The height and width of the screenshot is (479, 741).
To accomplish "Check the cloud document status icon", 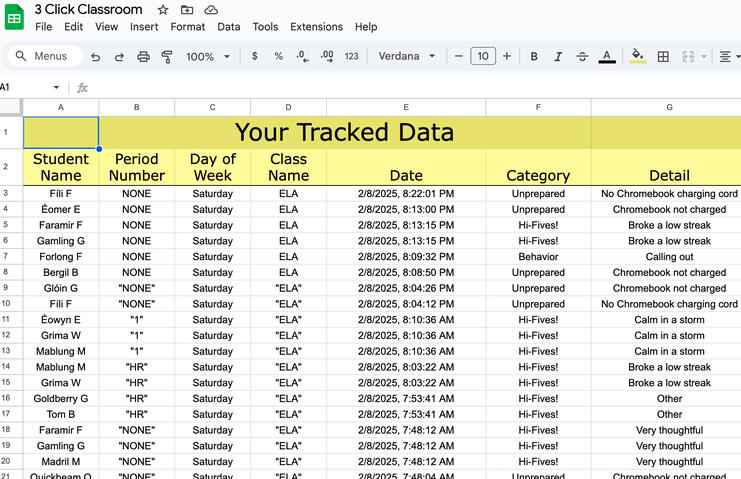I will point(211,9).
